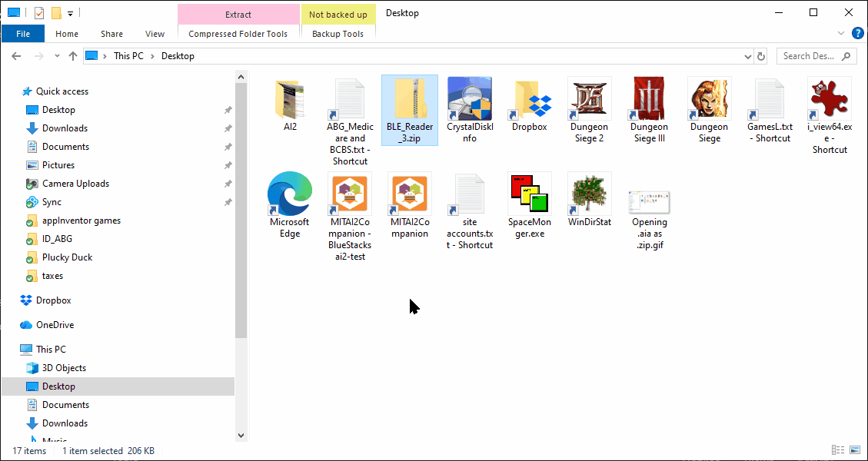
Task: Select the SpaceMonger.exe icon
Action: (530, 194)
